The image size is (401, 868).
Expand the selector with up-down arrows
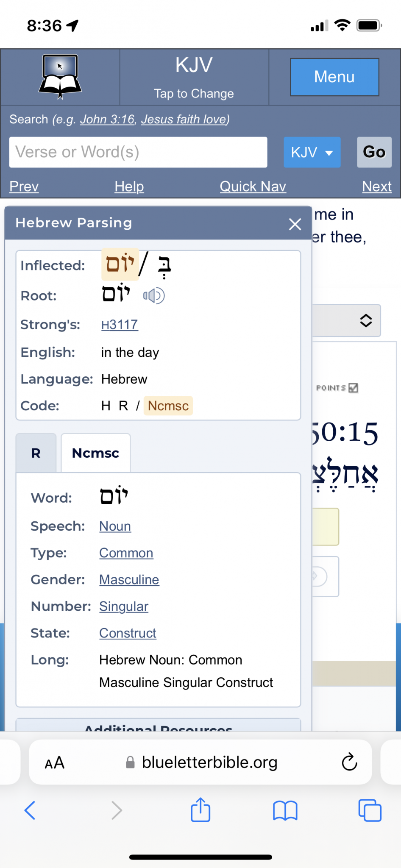tap(365, 320)
